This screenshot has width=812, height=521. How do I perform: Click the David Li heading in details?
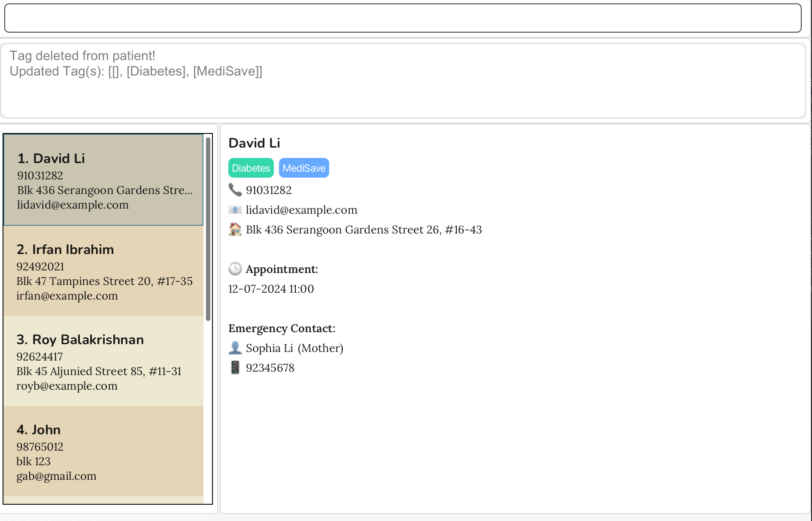tap(254, 143)
